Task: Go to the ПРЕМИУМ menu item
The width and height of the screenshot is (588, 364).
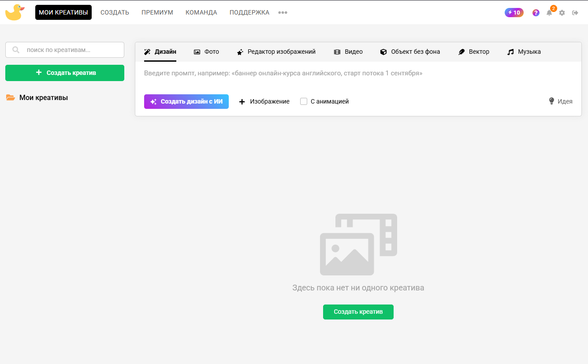Action: tap(157, 12)
